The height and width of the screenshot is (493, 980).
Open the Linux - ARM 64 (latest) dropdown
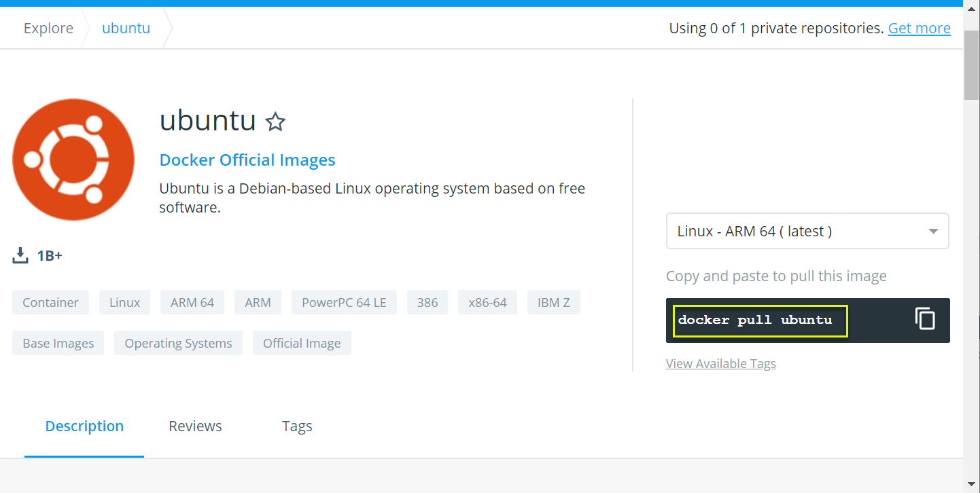point(807,231)
